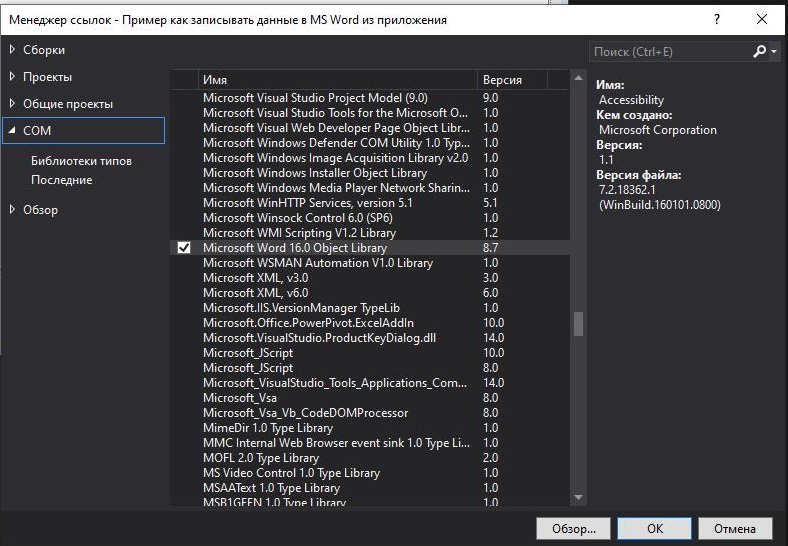
Task: Open the Общие проекты category
Action: click(x=68, y=104)
